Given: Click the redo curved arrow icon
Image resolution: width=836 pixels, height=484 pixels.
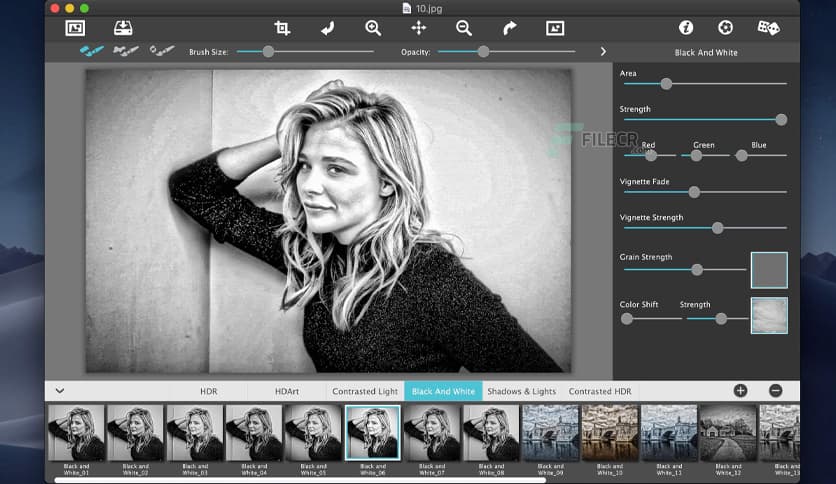Looking at the screenshot, I should 510,28.
